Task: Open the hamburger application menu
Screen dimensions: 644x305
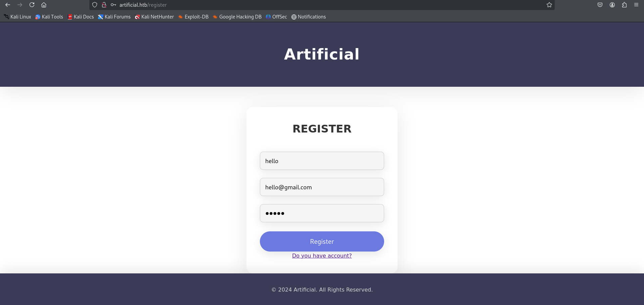Action: coord(636,5)
